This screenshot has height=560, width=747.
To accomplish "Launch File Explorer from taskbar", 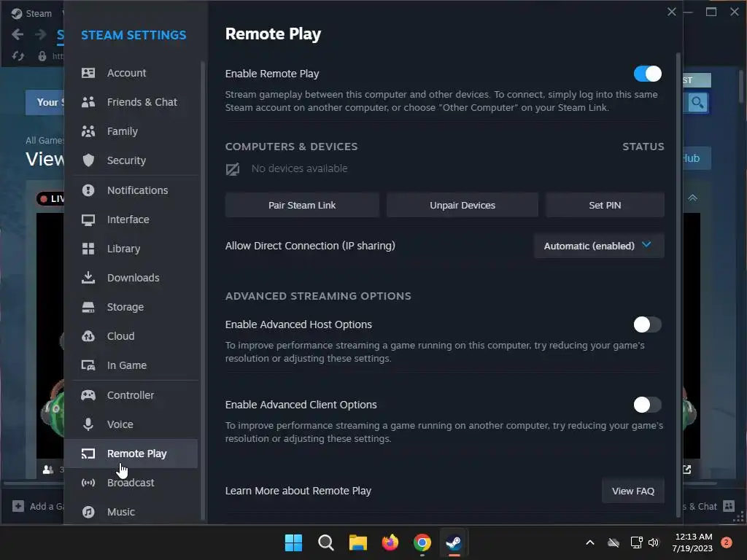I will coord(357,542).
